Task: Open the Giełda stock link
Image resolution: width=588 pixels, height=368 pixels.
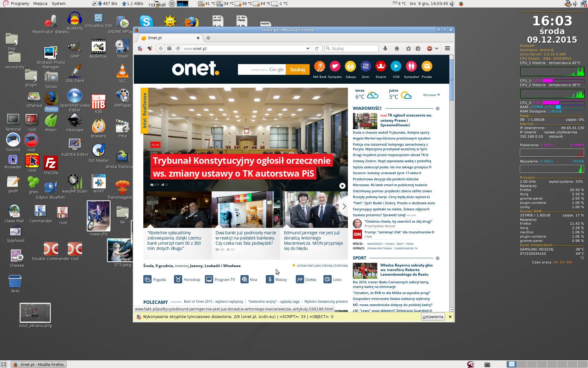Action: point(306,279)
